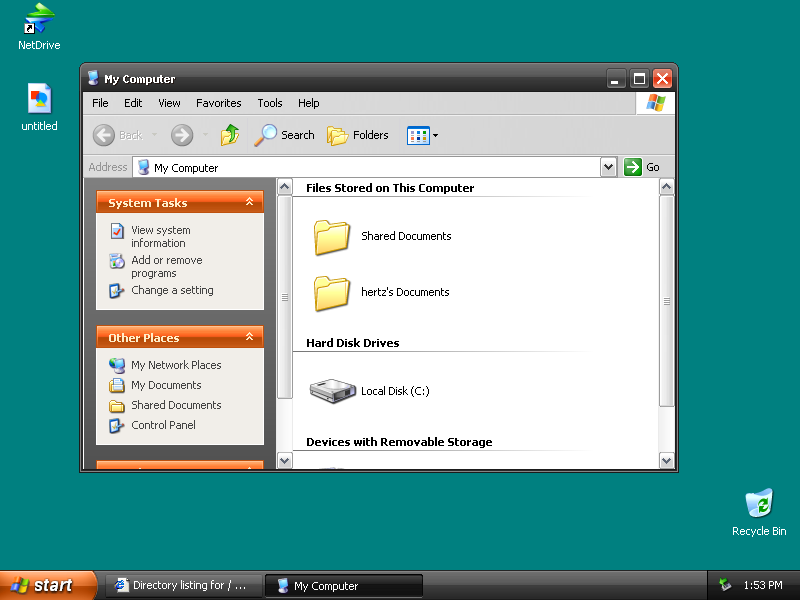Open the NetDrive desktop shortcut icon

point(39,19)
